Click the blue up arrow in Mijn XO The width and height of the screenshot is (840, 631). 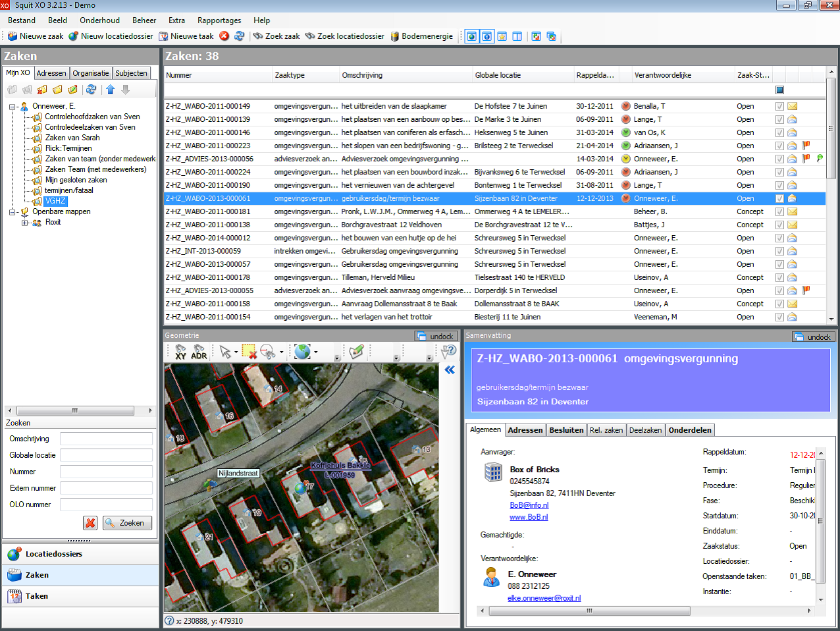[110, 90]
